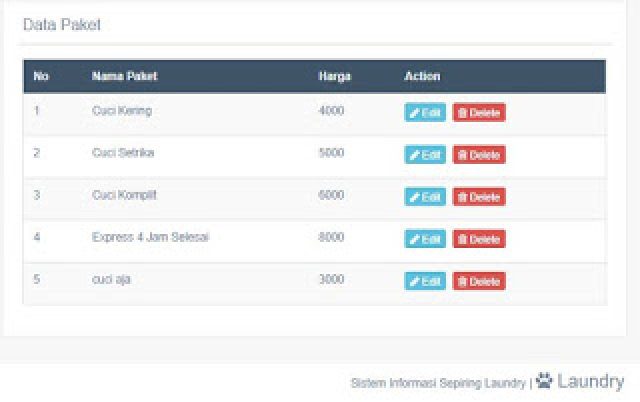Screen dimensions: 640x402
Task: Edit the Express 4 Jam Selesai package
Action: pos(425,239)
